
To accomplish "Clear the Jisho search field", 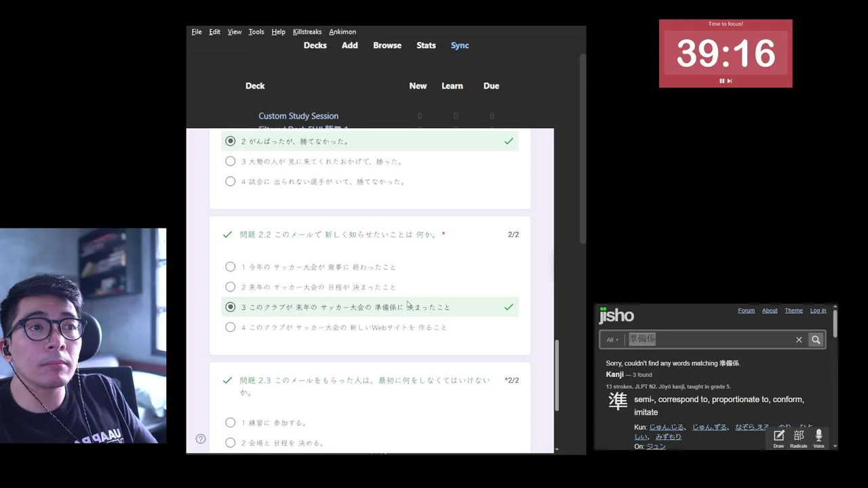I will pyautogui.click(x=799, y=340).
